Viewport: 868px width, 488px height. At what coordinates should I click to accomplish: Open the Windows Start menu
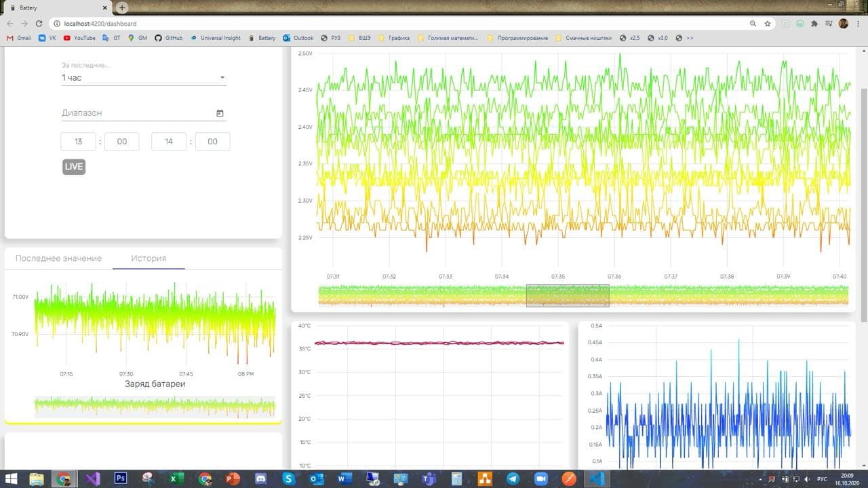(x=12, y=479)
